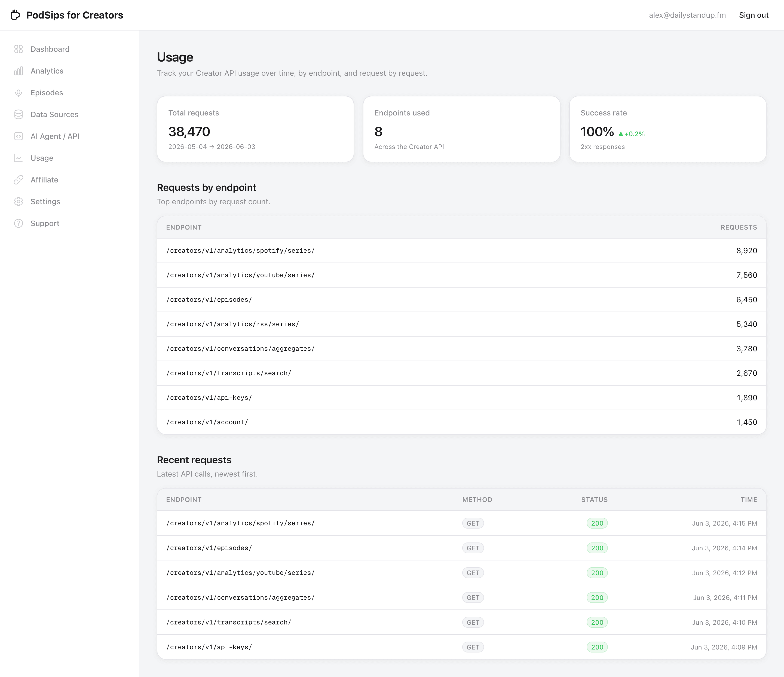Click the Analytics bar chart icon

[x=19, y=71]
